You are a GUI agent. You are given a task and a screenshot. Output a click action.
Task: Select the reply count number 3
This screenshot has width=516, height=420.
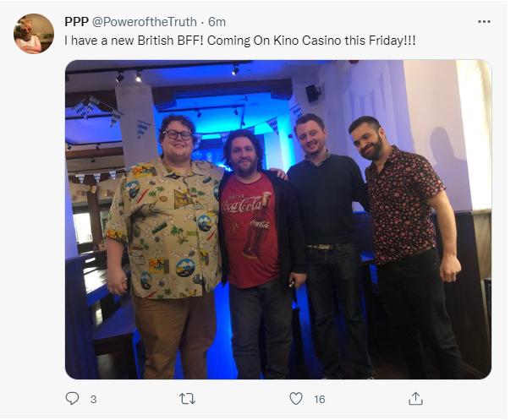point(93,399)
